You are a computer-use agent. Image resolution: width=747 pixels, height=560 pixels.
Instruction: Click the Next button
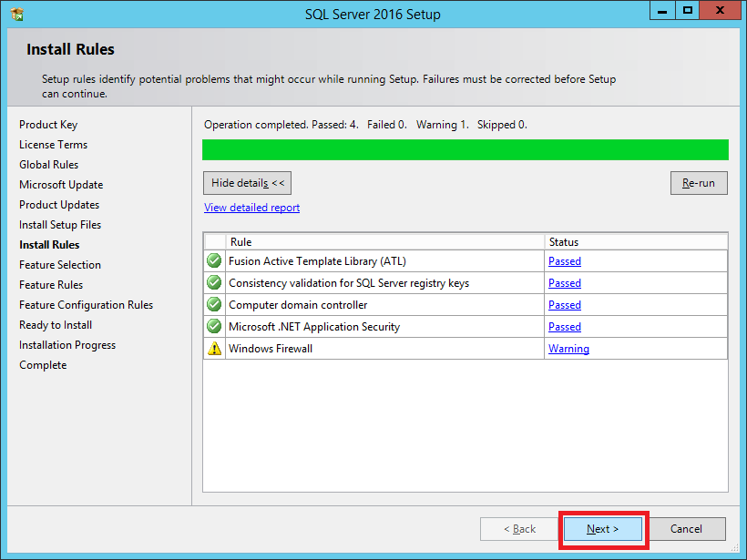pyautogui.click(x=602, y=529)
